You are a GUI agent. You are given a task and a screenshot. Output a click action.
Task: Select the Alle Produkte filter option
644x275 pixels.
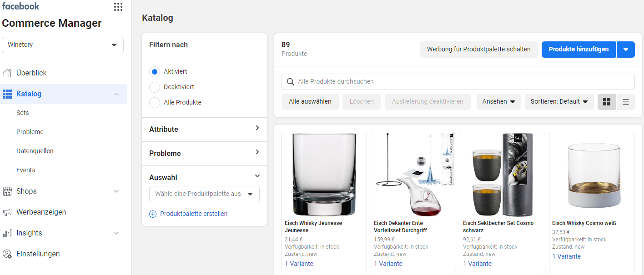tap(155, 102)
